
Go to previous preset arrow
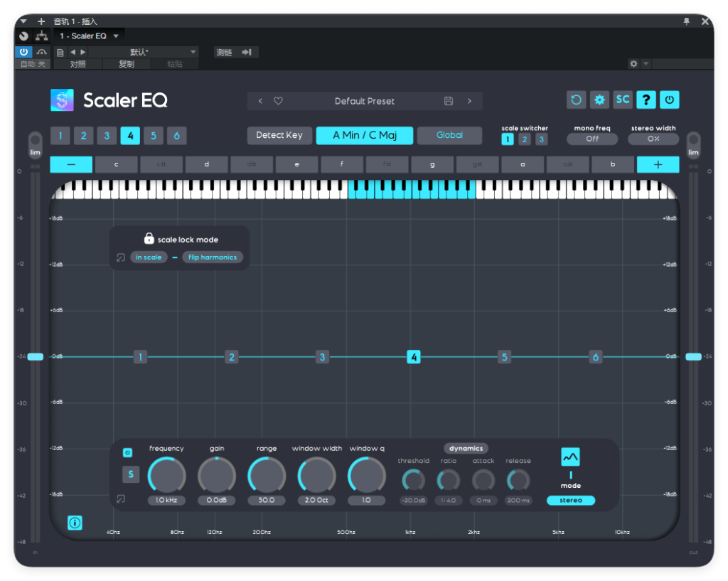(x=260, y=101)
